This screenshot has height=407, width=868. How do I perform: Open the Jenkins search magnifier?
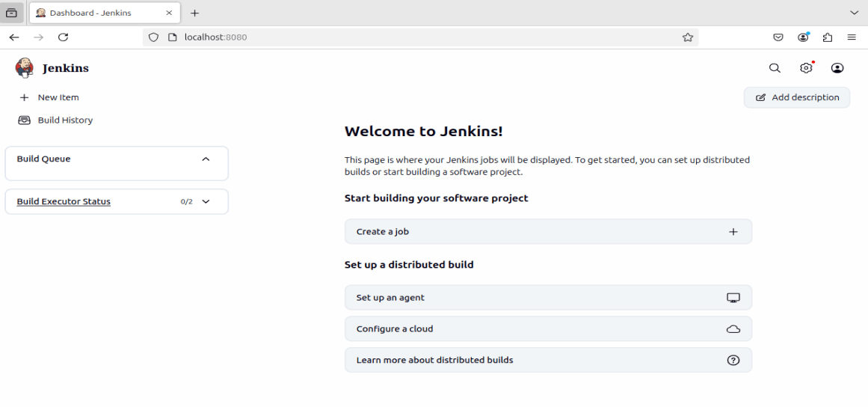[x=775, y=68]
